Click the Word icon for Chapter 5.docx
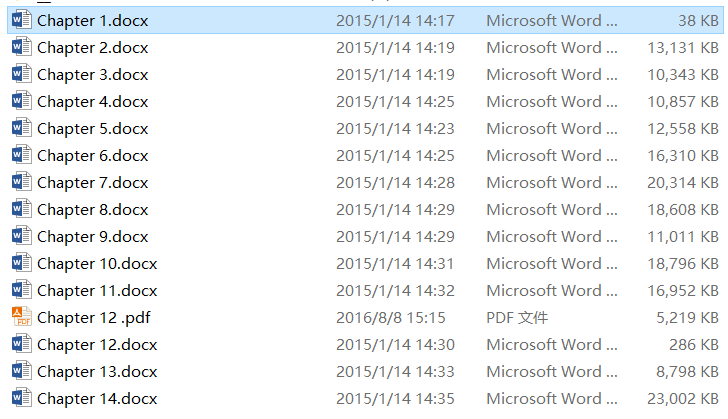728x419 pixels. coord(22,128)
